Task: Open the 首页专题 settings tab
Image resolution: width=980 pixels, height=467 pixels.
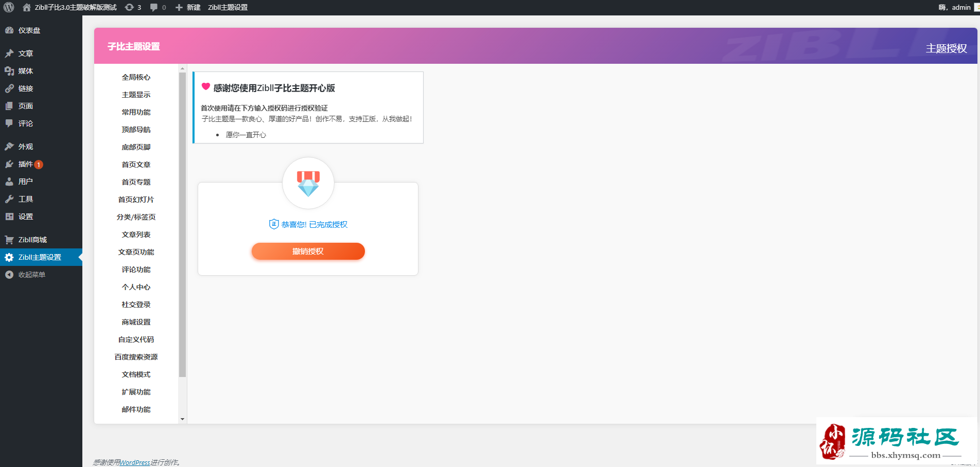Action: tap(136, 182)
